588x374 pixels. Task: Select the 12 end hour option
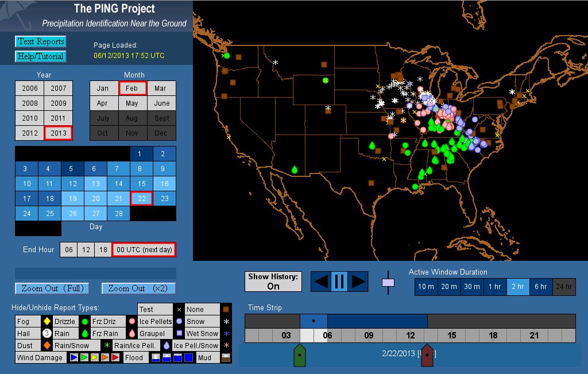tap(86, 249)
